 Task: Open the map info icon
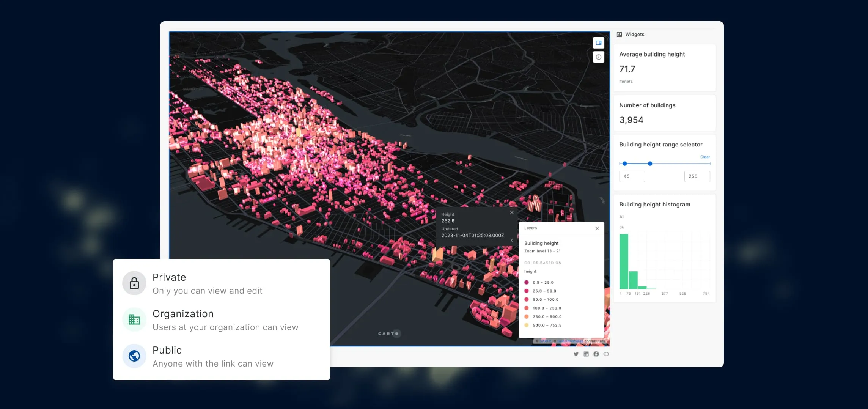(599, 57)
